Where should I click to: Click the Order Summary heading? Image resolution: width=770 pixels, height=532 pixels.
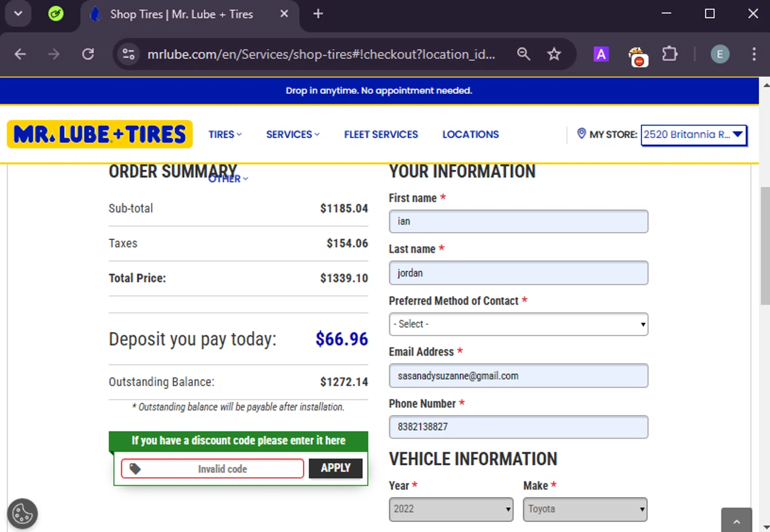[x=173, y=171]
